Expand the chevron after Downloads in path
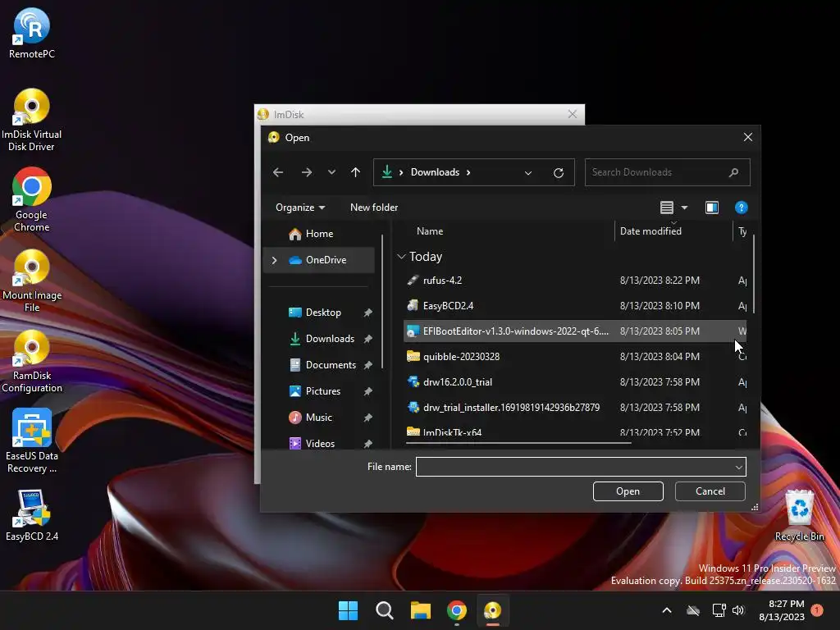Image resolution: width=840 pixels, height=630 pixels. (x=468, y=172)
